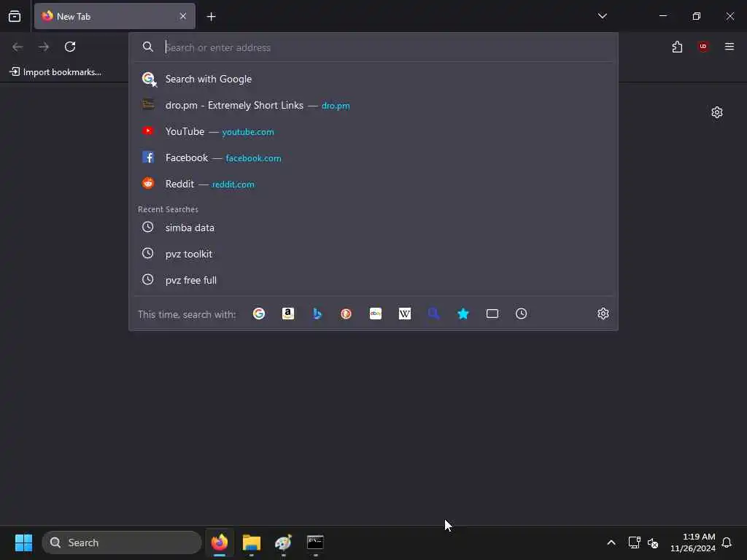Open the YouTube suggestion

point(373,131)
